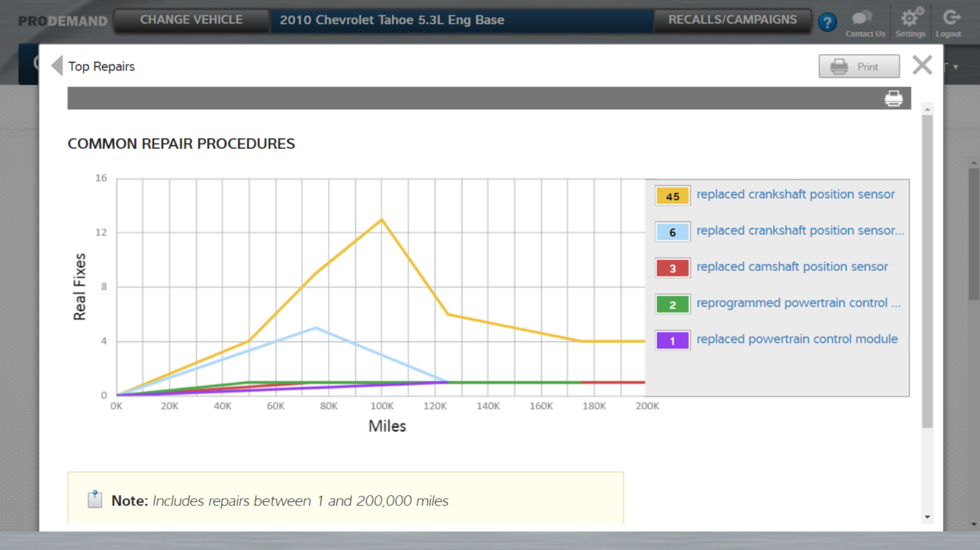This screenshot has width=980, height=550.
Task: Click the purple 1 legend swatch
Action: 672,341
